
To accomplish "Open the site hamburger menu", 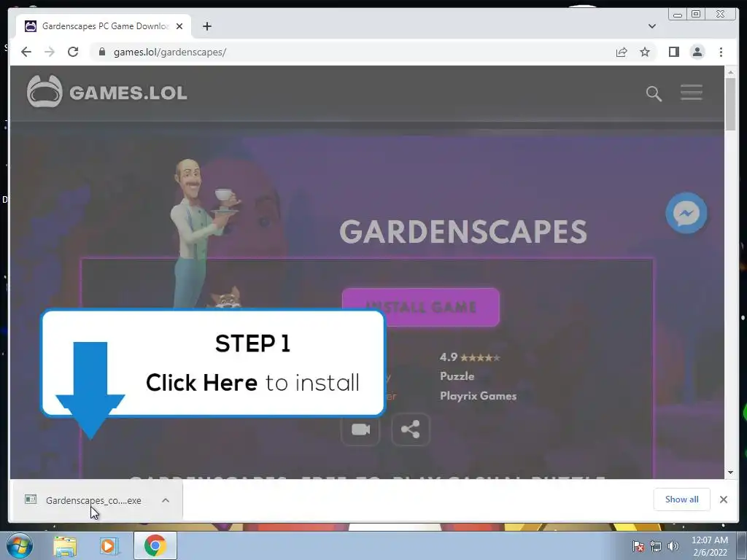I will click(691, 93).
